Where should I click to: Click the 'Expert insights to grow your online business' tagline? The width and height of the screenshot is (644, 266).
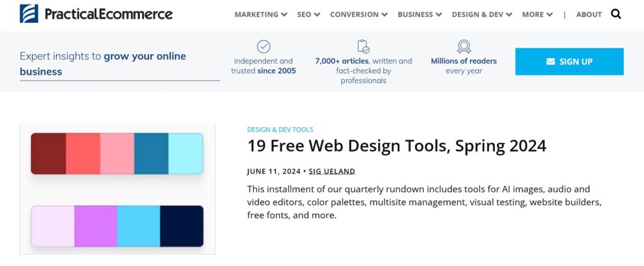pyautogui.click(x=103, y=64)
